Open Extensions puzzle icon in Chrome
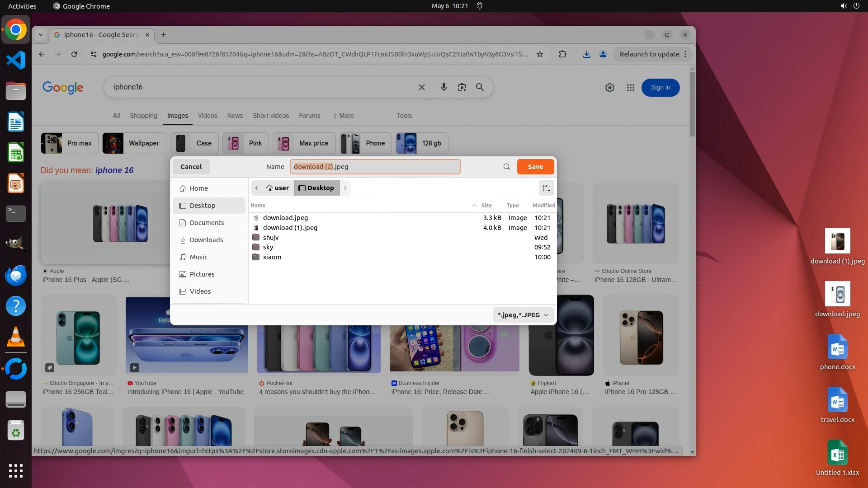The image size is (868, 488). point(562,54)
